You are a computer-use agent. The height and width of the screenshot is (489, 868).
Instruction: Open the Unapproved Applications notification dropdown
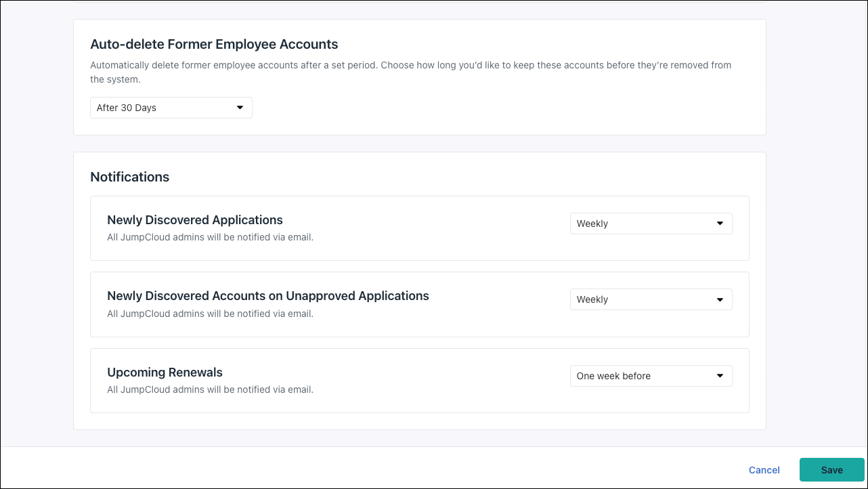(650, 299)
